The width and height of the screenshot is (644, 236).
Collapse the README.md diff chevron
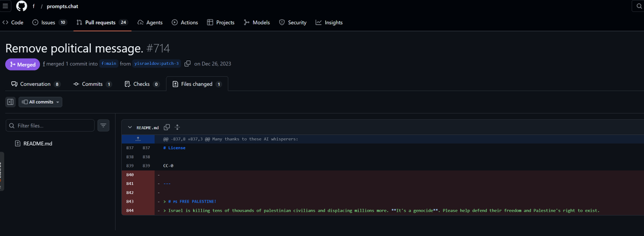pos(129,127)
